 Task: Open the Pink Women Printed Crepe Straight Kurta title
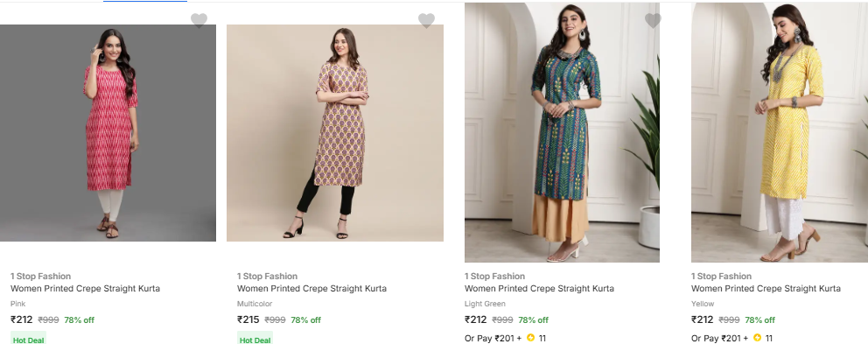[x=85, y=289]
